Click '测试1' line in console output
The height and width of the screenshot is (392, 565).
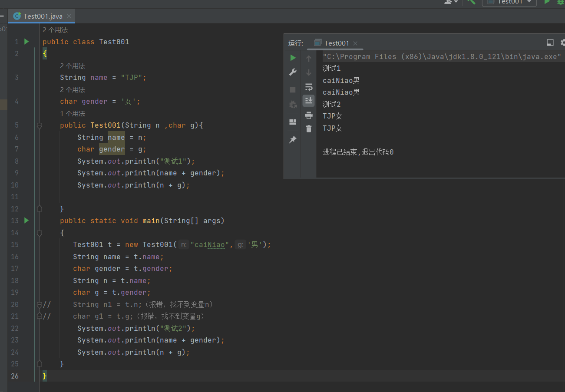pos(332,68)
